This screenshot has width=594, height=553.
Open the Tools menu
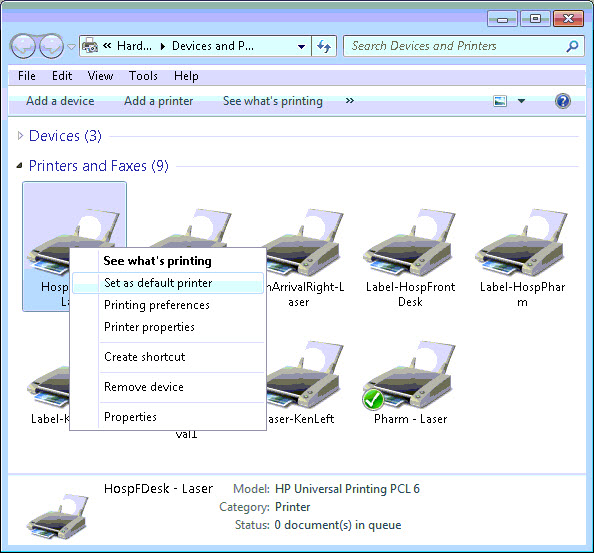tap(143, 76)
